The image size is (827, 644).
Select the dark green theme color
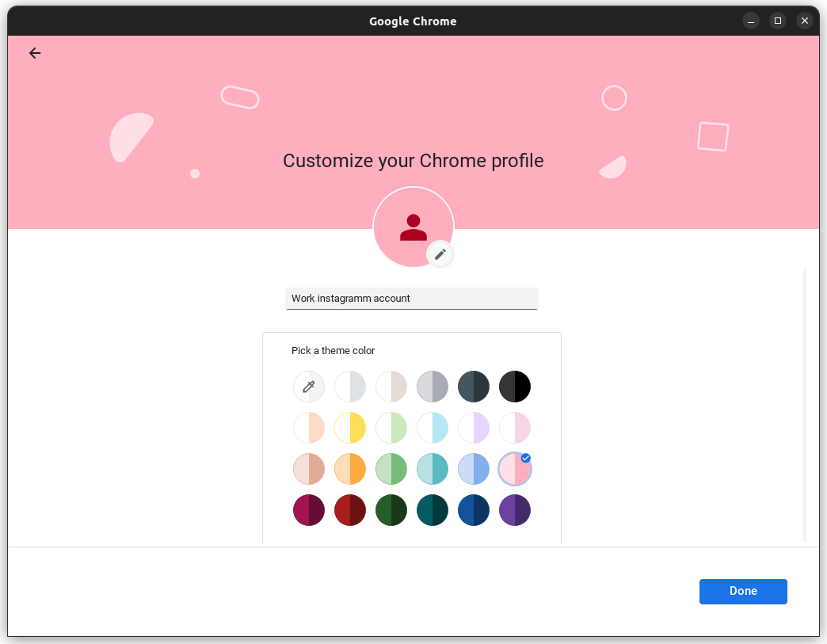391,510
